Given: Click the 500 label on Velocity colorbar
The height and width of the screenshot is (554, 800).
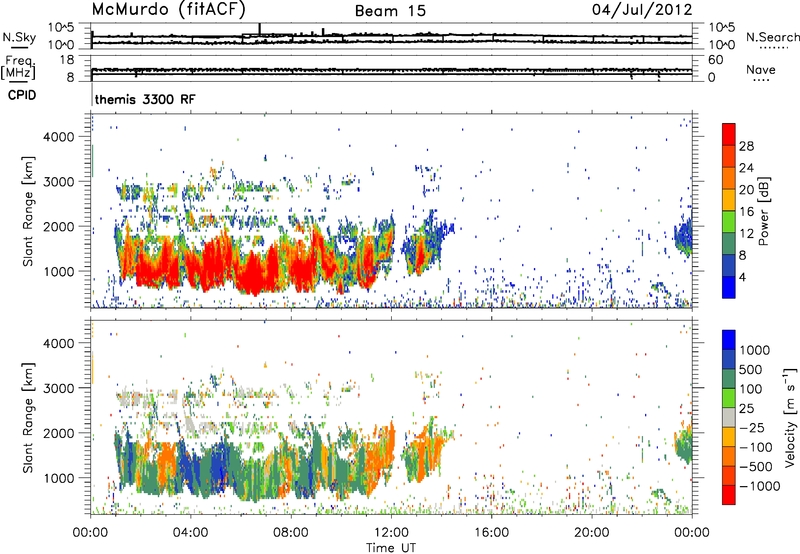Looking at the screenshot, I should (x=751, y=370).
